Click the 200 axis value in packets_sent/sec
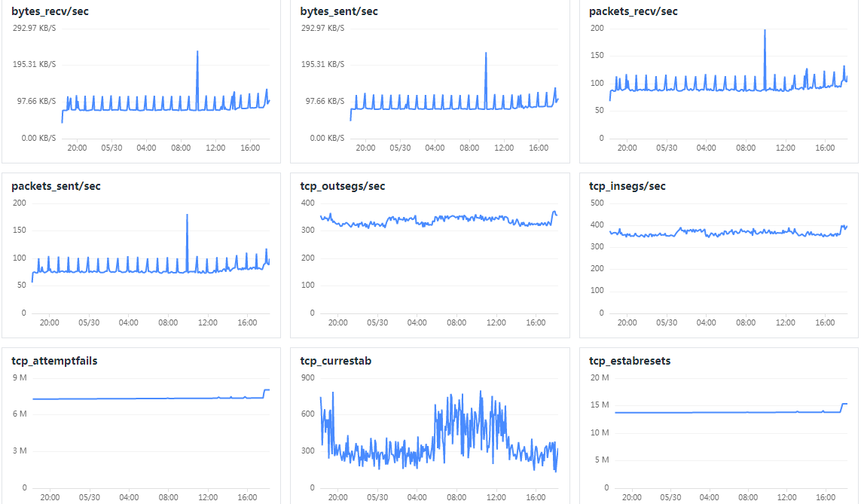This screenshot has width=864, height=504. coord(20,203)
